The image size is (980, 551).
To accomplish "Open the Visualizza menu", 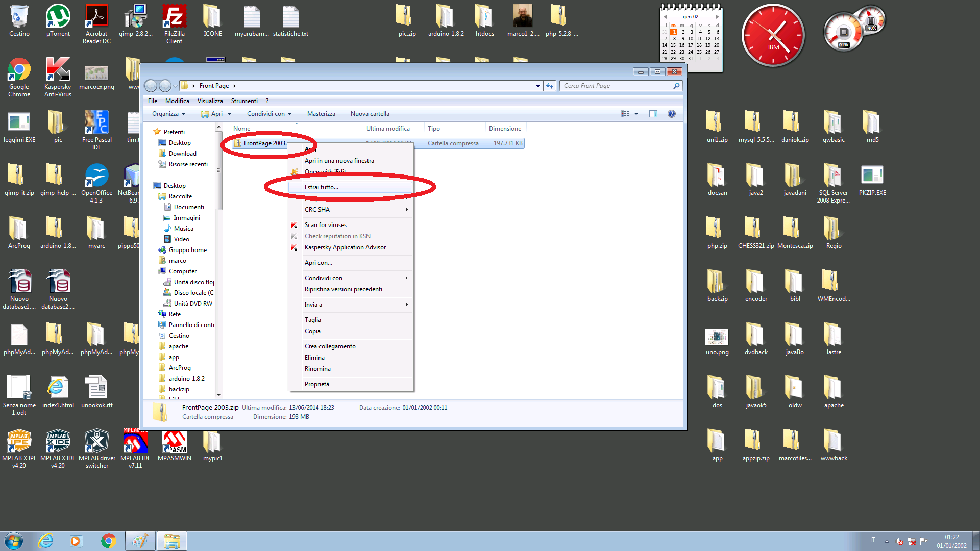I will click(210, 101).
